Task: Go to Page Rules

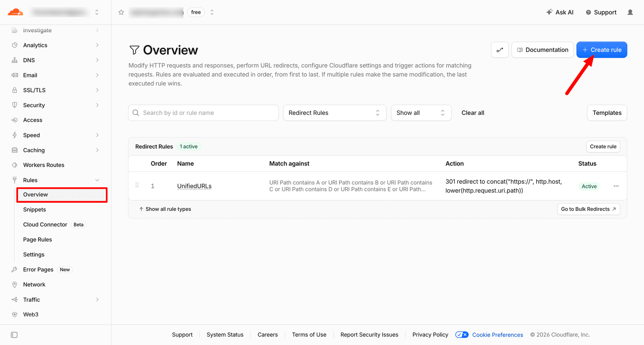Action: click(x=37, y=239)
